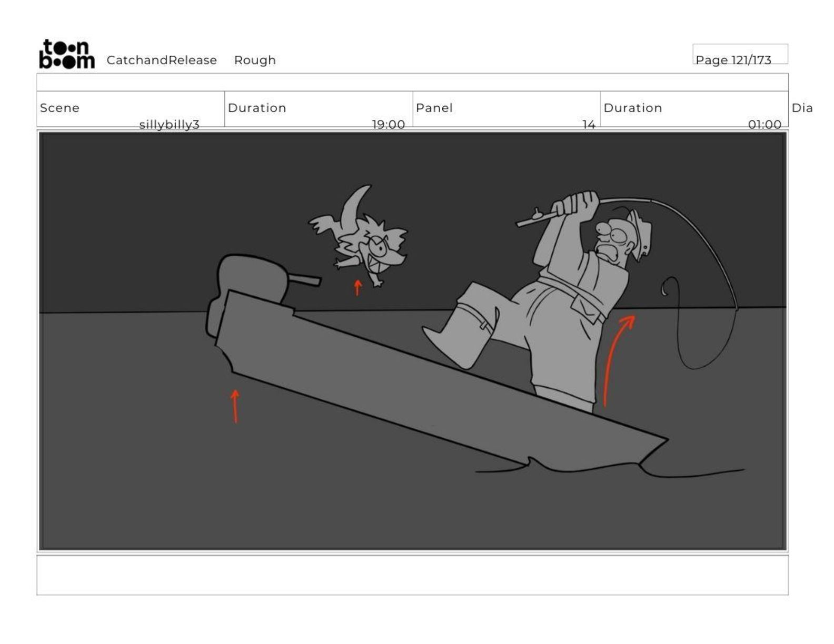Click the cut-off 'Dia' column label
The image size is (834, 644).
coord(802,108)
